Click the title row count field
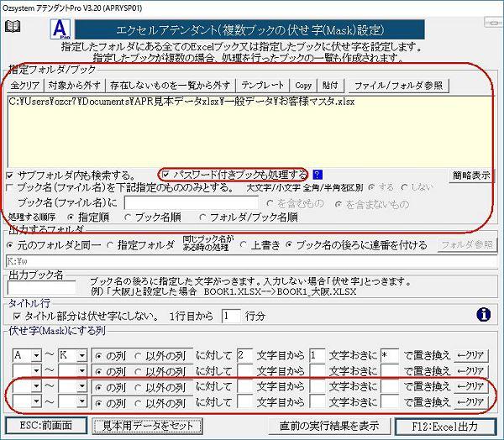The height and width of the screenshot is (440, 504). [x=231, y=316]
